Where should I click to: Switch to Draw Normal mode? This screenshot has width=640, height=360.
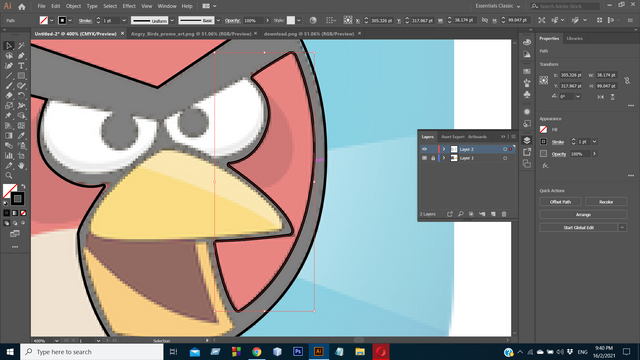tap(7, 223)
